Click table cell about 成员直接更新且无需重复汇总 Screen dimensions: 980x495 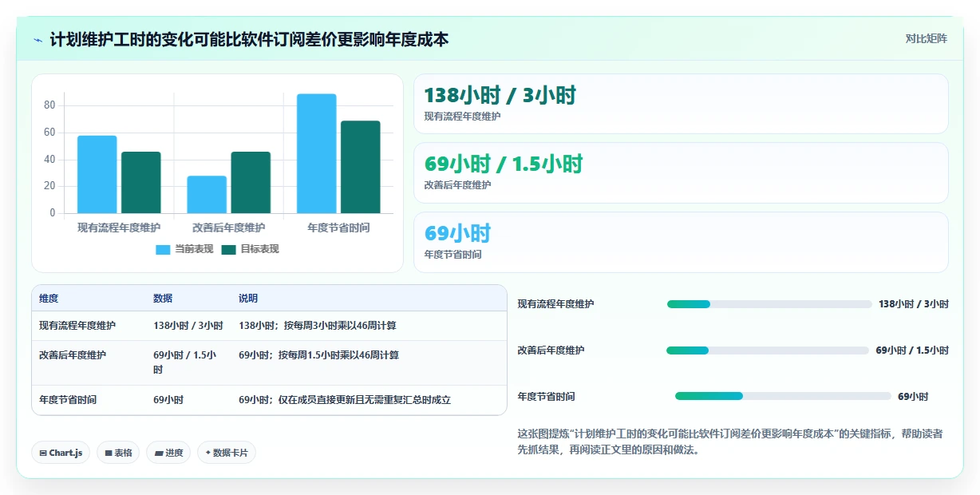(345, 400)
